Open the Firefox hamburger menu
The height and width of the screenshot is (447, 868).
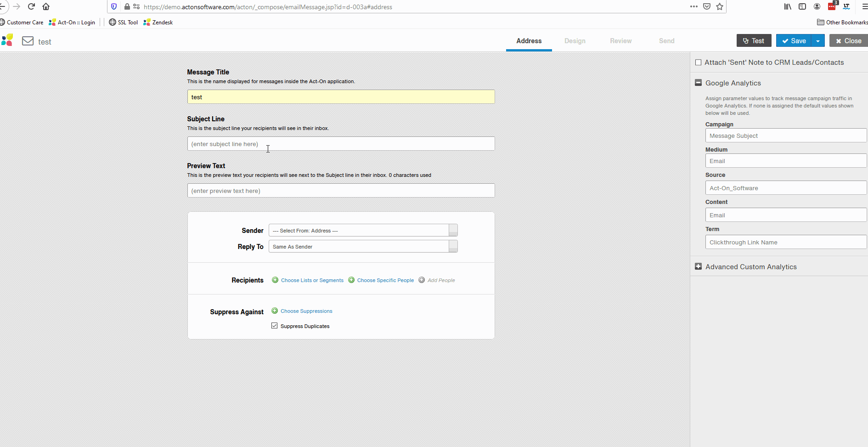point(864,6)
